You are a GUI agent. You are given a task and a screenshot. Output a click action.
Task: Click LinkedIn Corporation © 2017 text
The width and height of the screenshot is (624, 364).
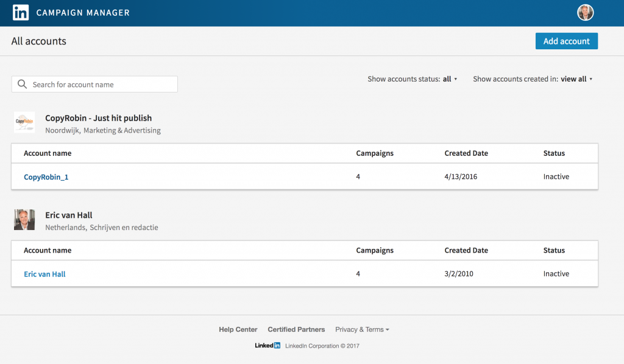click(x=322, y=346)
